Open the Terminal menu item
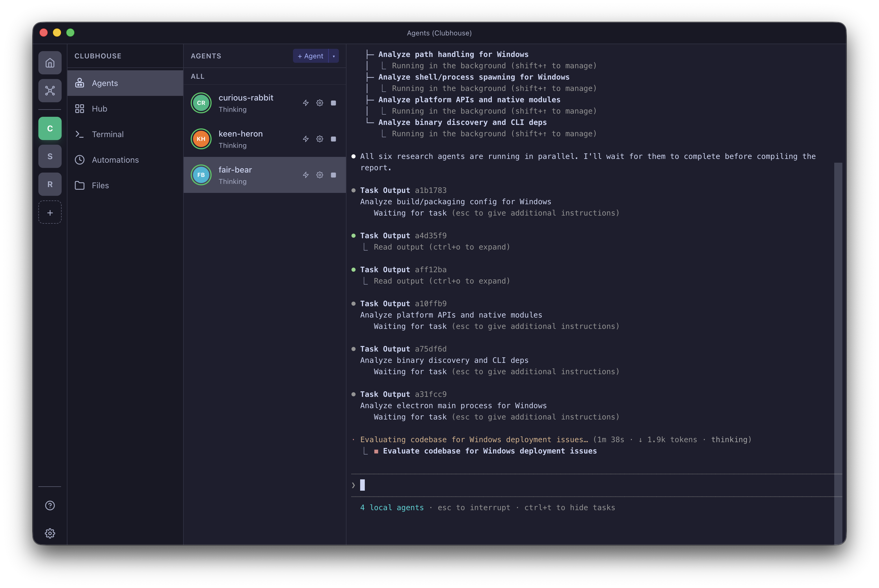Viewport: 879px width, 588px height. click(x=108, y=134)
